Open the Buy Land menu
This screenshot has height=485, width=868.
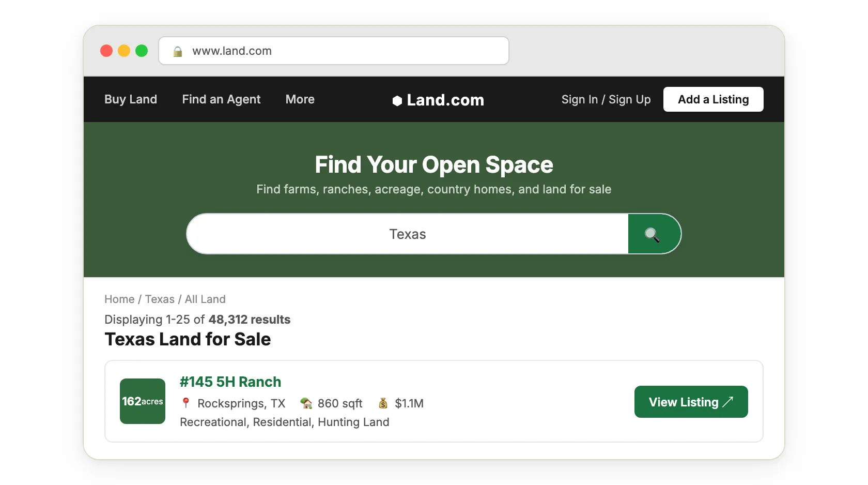point(131,99)
